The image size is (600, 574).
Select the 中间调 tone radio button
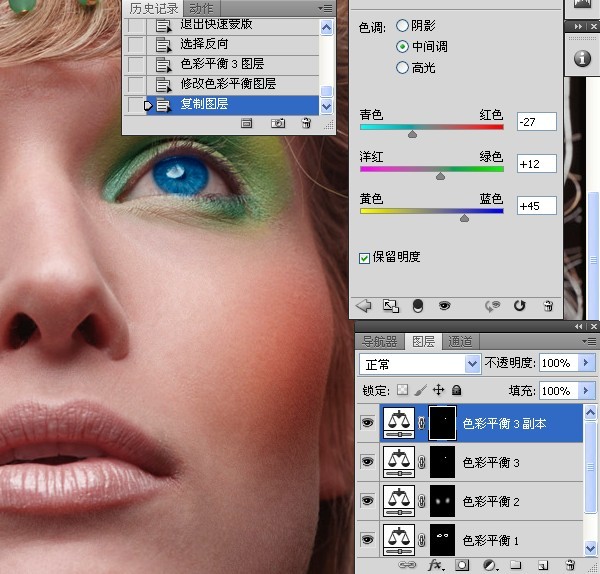tap(402, 47)
